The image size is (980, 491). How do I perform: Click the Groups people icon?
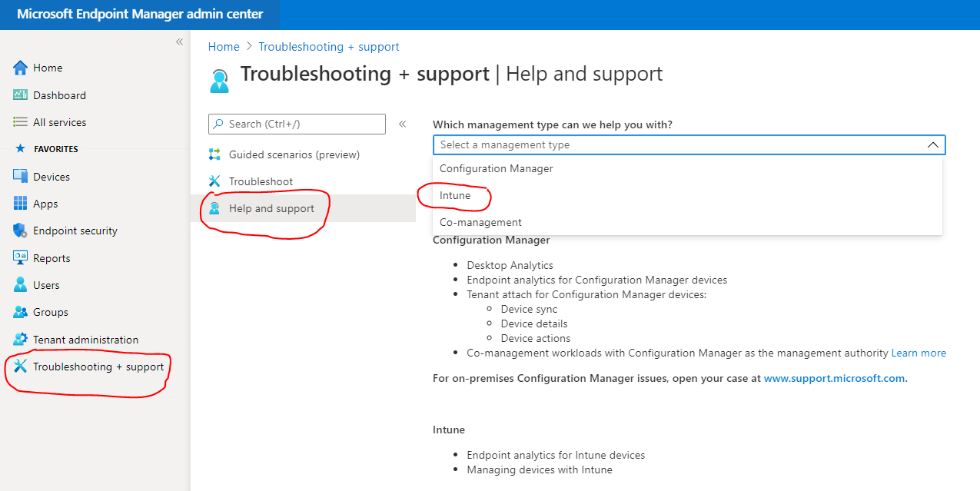pyautogui.click(x=21, y=312)
